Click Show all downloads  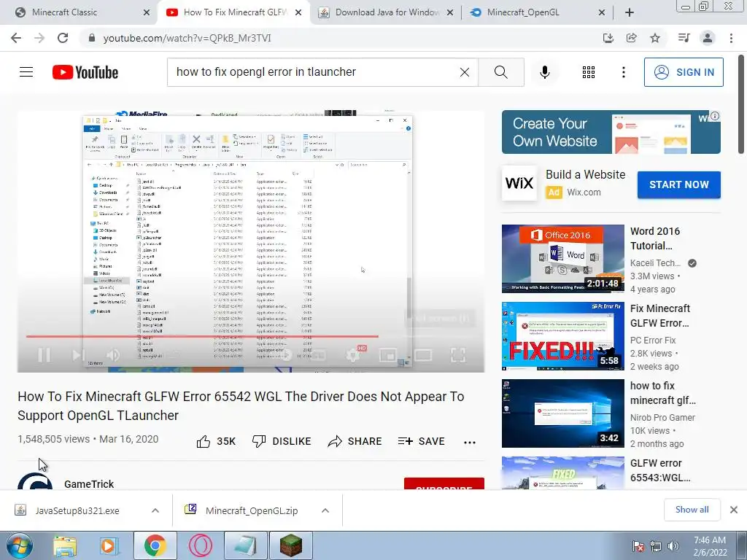692,510
